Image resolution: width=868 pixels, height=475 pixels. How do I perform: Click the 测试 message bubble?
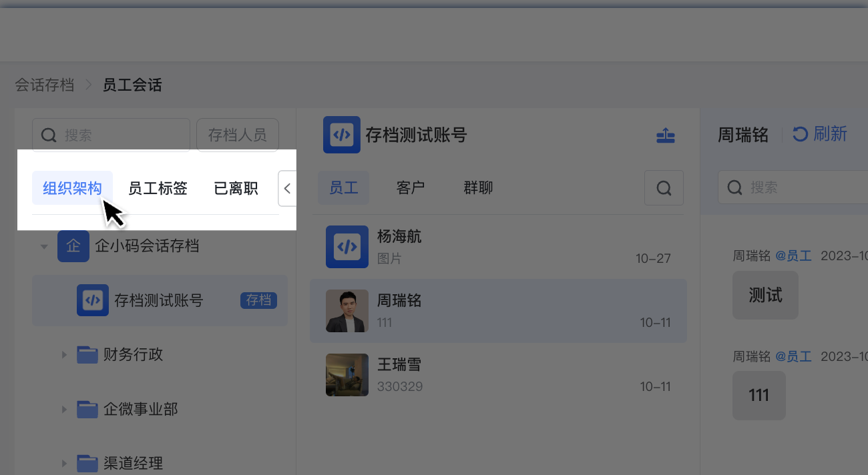point(765,295)
